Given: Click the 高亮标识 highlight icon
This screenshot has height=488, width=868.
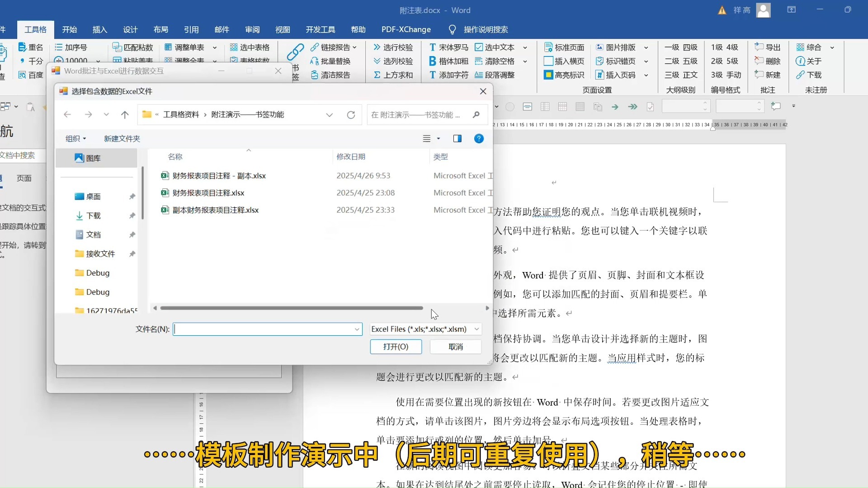Looking at the screenshot, I should click(548, 75).
